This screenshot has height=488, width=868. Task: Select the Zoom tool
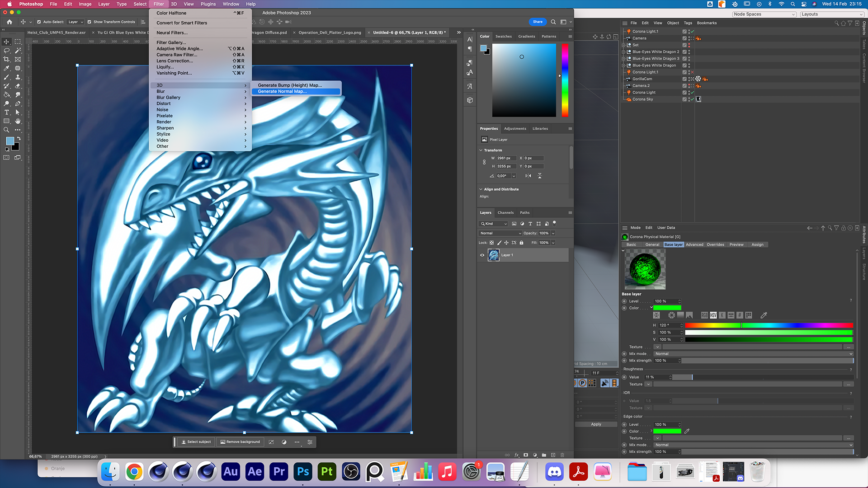coord(6,130)
